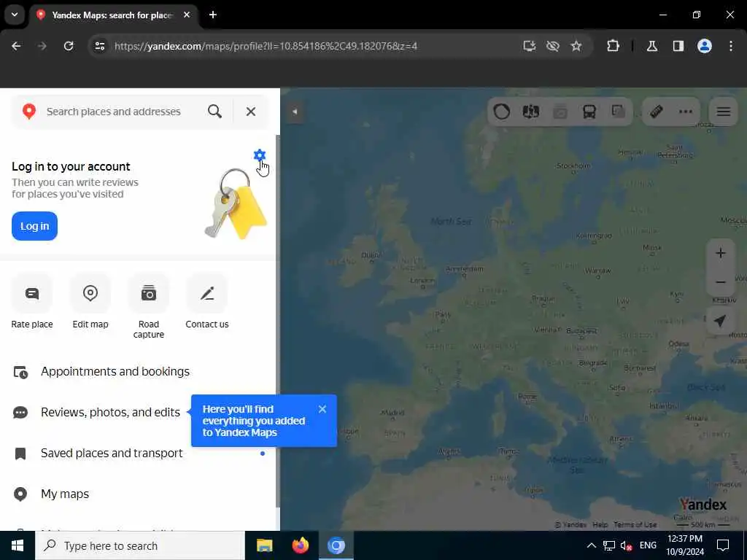Image resolution: width=747 pixels, height=560 pixels.
Task: Click the Rate place icon
Action: click(32, 293)
